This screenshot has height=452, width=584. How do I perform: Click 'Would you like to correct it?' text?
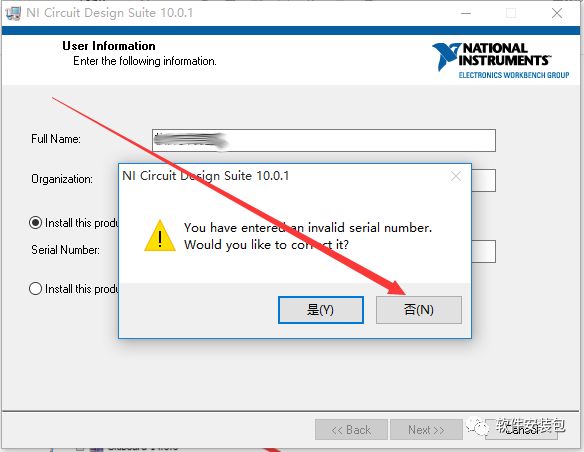tap(266, 245)
